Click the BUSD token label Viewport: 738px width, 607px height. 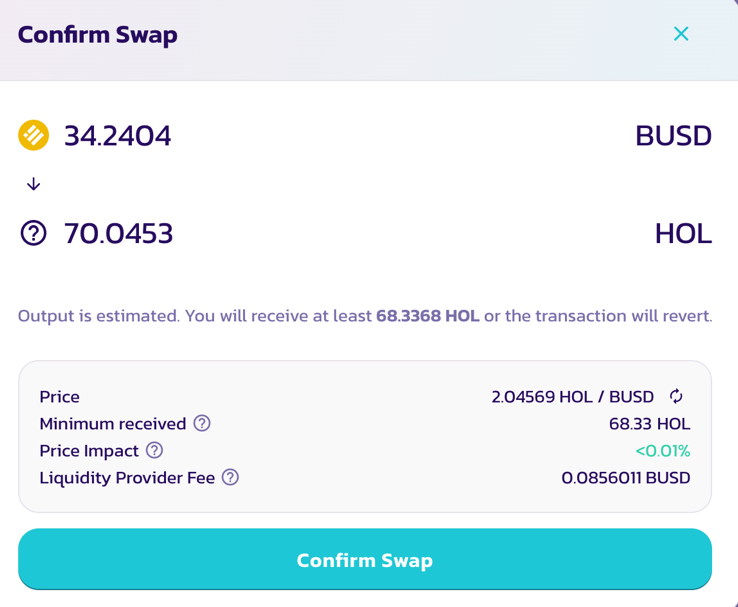[673, 136]
